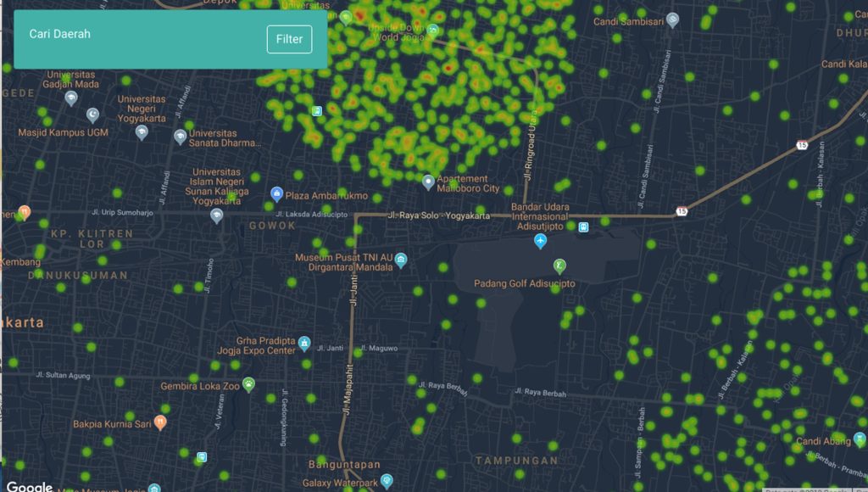Select the Gembira Loka Zoo paw icon
868x492 pixels.
click(248, 384)
